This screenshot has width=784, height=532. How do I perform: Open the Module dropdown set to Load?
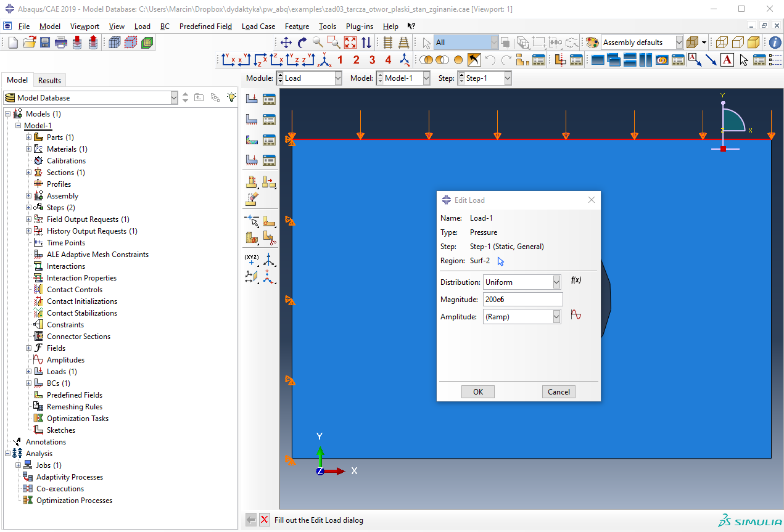point(309,78)
